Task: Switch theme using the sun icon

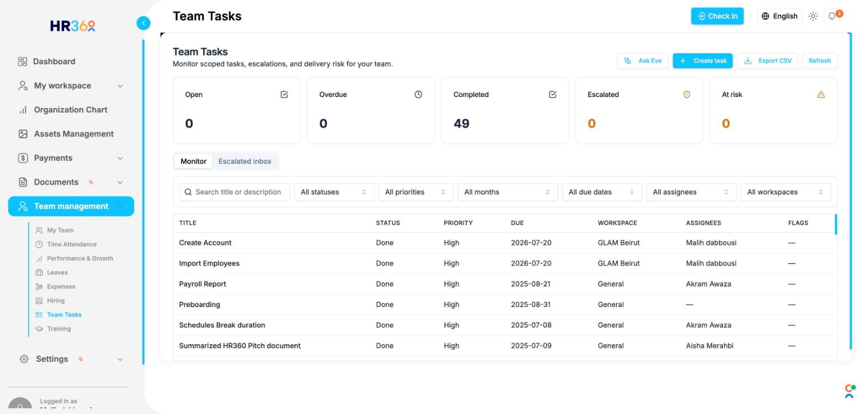Action: point(813,16)
